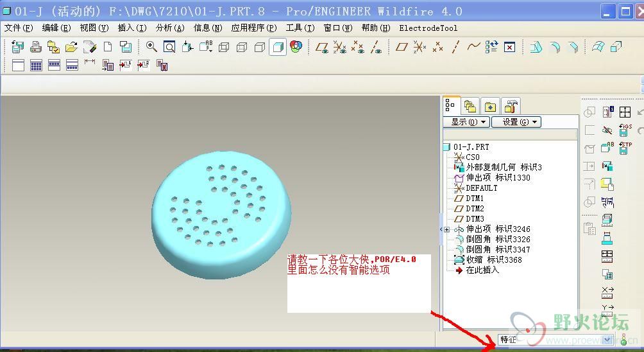Click the dimension measurement icon

pyautogui.click(x=90, y=62)
